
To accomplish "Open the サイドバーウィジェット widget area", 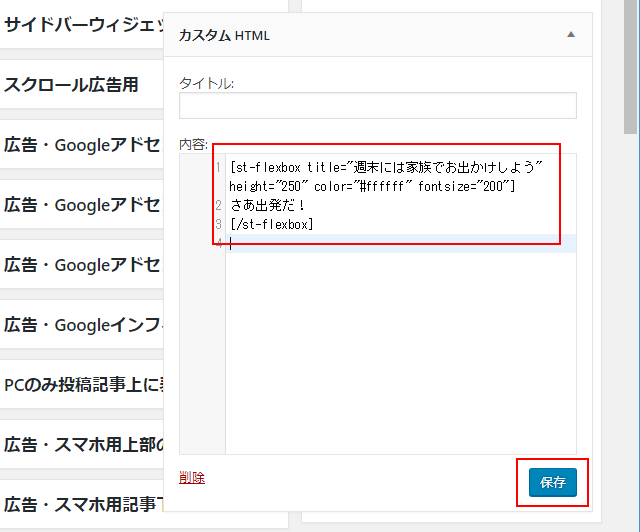I will [x=82, y=25].
